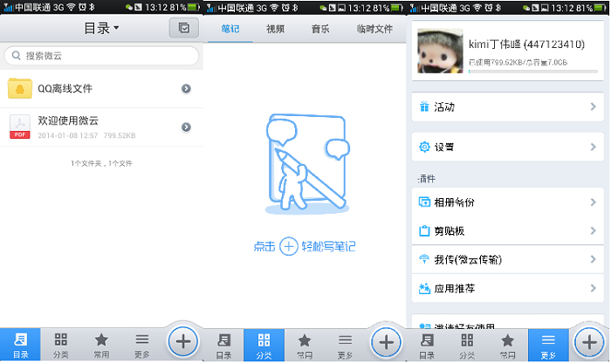Image resolution: width=611 pixels, height=364 pixels.
Task: Tap 常用 star on right screen's bottom bar
Action: coord(507,346)
